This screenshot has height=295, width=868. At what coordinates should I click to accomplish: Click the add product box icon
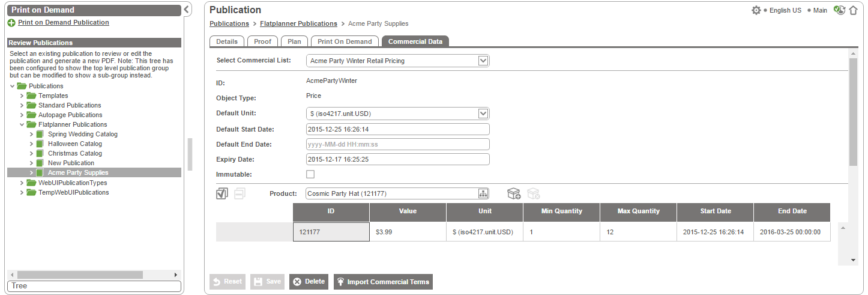click(514, 193)
